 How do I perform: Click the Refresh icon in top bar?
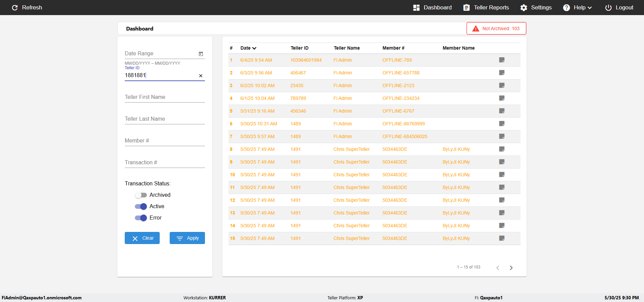pyautogui.click(x=15, y=7)
